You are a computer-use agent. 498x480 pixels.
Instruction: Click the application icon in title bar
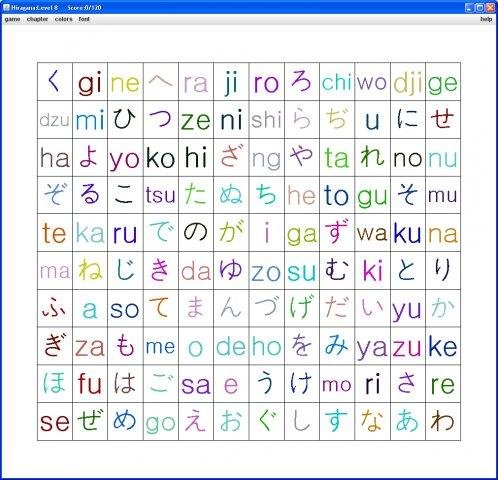[x=6, y=7]
